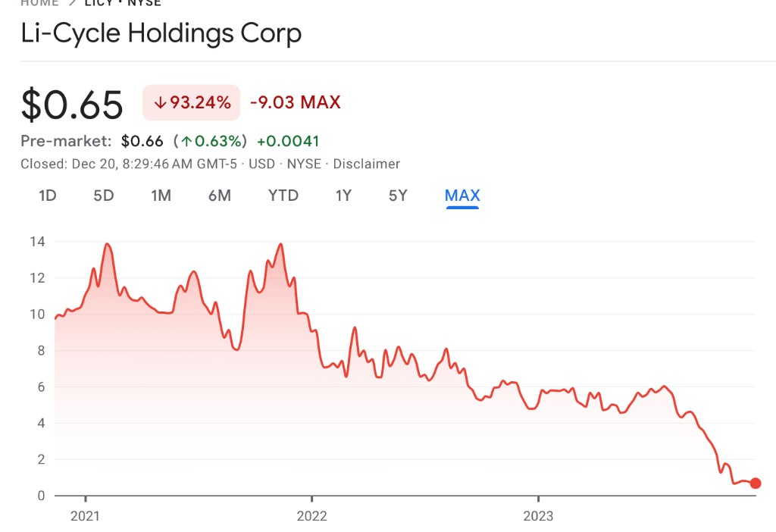Select the 5D chart range

[x=104, y=196]
